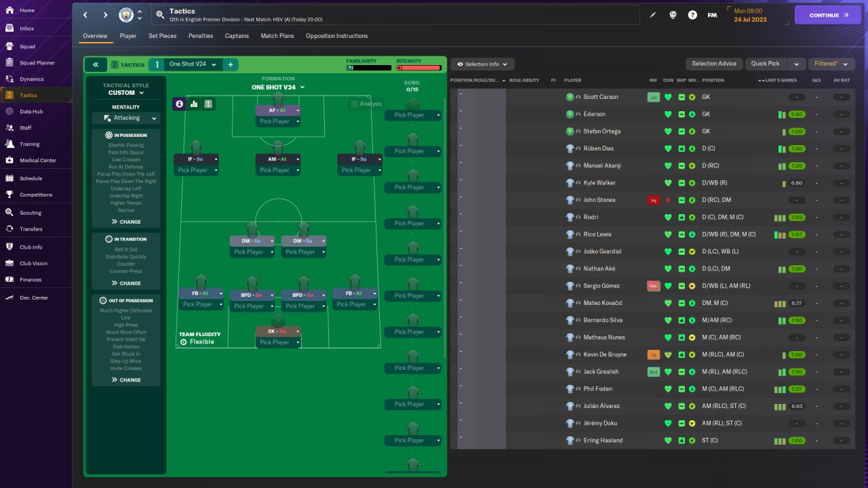The image size is (868, 488).
Task: Open the Filtered dropdown
Action: click(x=831, y=64)
